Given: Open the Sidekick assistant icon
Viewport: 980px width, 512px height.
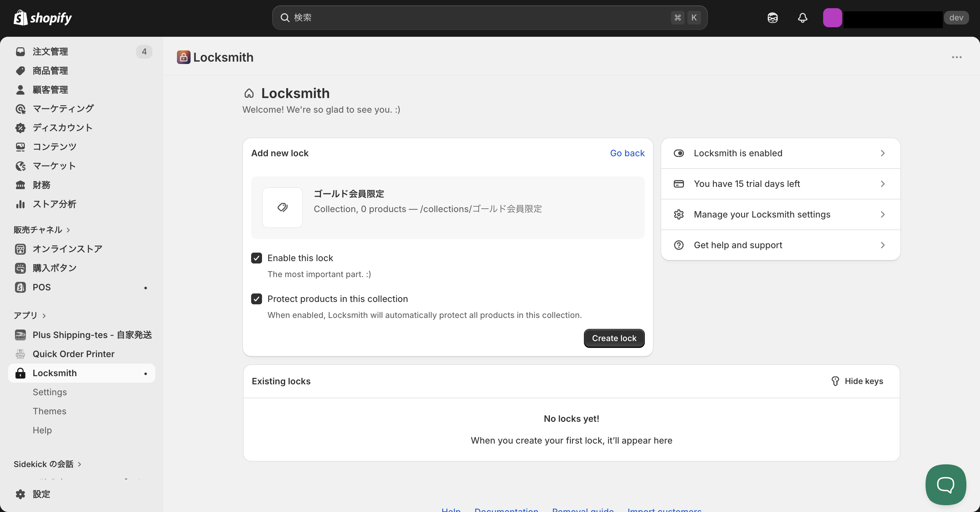Looking at the screenshot, I should tap(772, 17).
